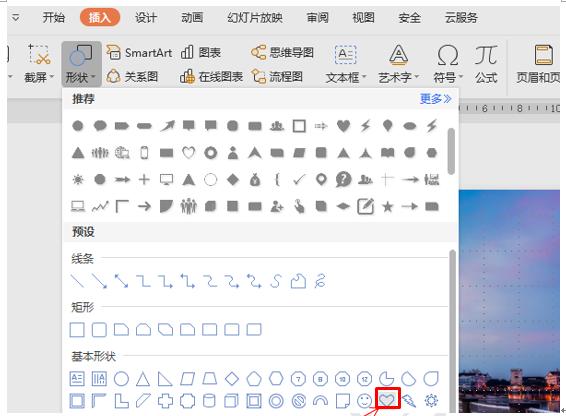Select the donut ring shape
This screenshot has height=416, width=566.
point(276,401)
